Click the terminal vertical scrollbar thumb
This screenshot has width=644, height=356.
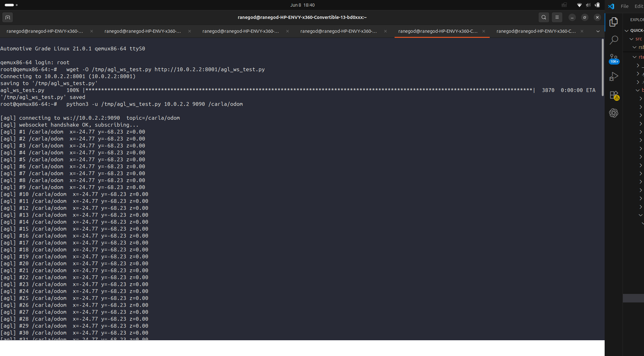click(x=602, y=67)
